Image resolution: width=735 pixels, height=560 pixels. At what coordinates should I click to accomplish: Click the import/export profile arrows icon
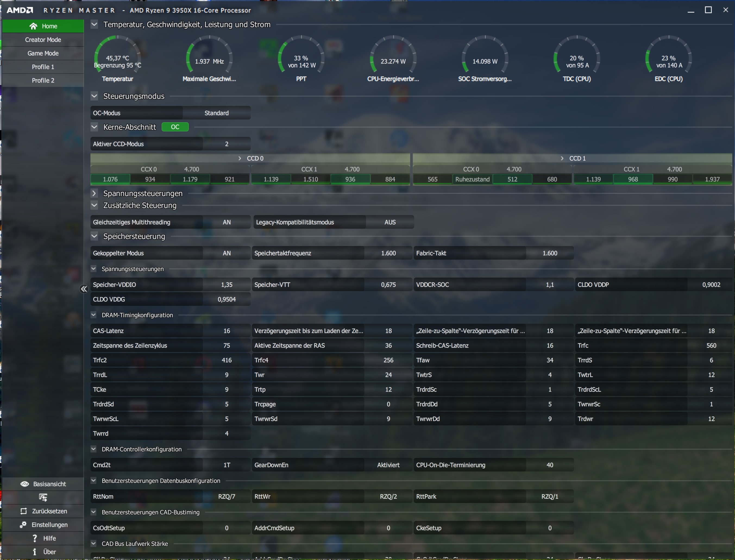pos(43,498)
